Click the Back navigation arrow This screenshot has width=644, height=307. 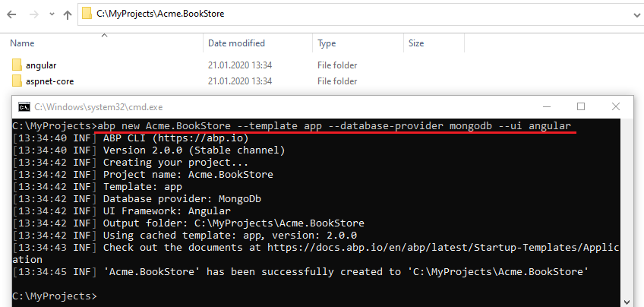[10, 14]
